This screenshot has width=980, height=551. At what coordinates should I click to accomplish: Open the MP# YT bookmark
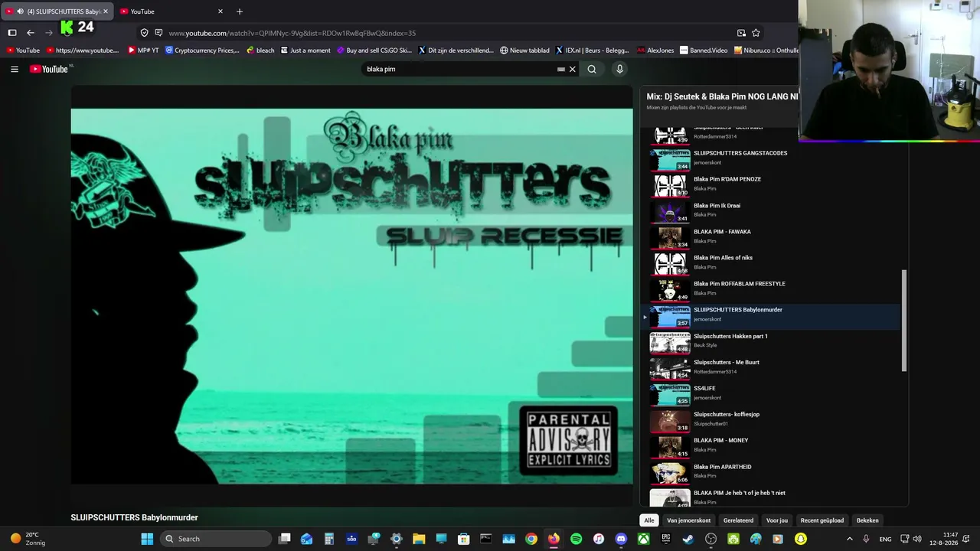[143, 51]
